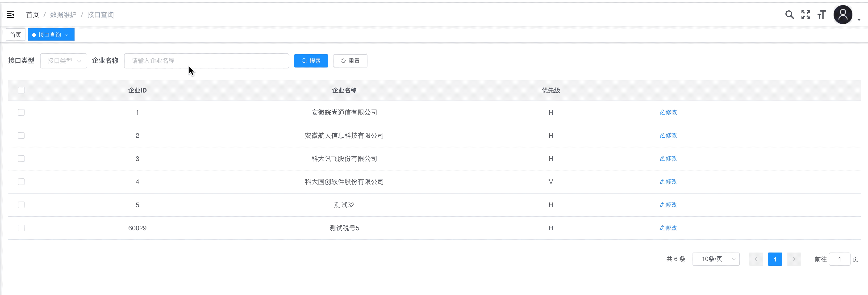Click 修改 for 安徽皖尚通信有限公司

point(668,112)
